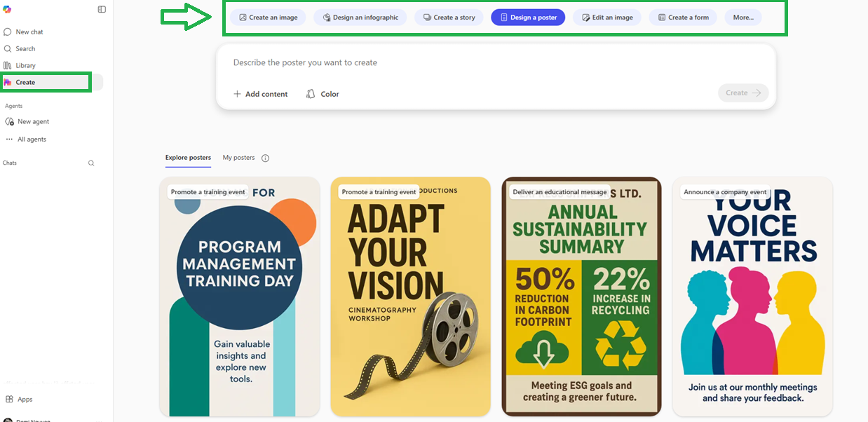Image resolution: width=868 pixels, height=422 pixels.
Task: Switch to My posters tab
Action: [x=238, y=158]
